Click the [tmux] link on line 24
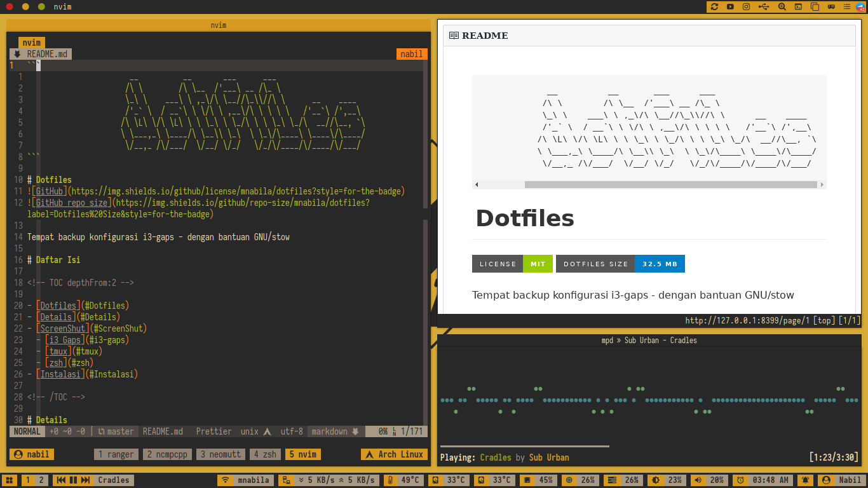The height and width of the screenshot is (488, 868). click(58, 351)
